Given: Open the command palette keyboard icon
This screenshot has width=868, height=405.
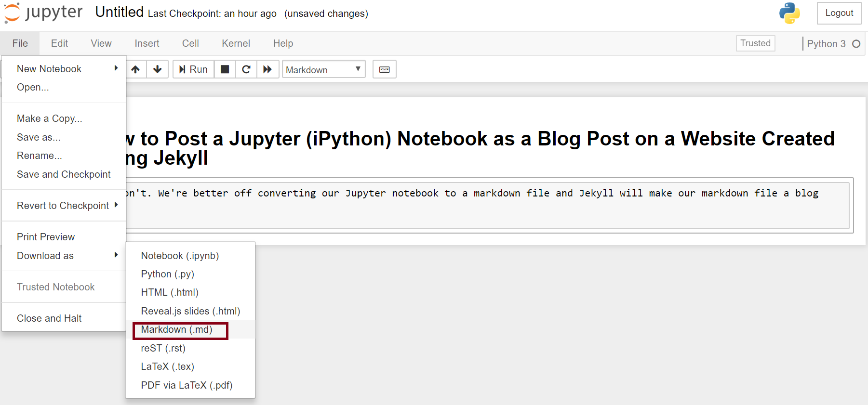Looking at the screenshot, I should coord(384,69).
